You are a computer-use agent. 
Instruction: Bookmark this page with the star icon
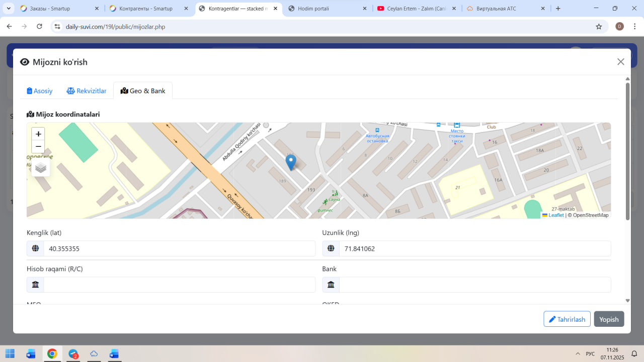click(599, 27)
